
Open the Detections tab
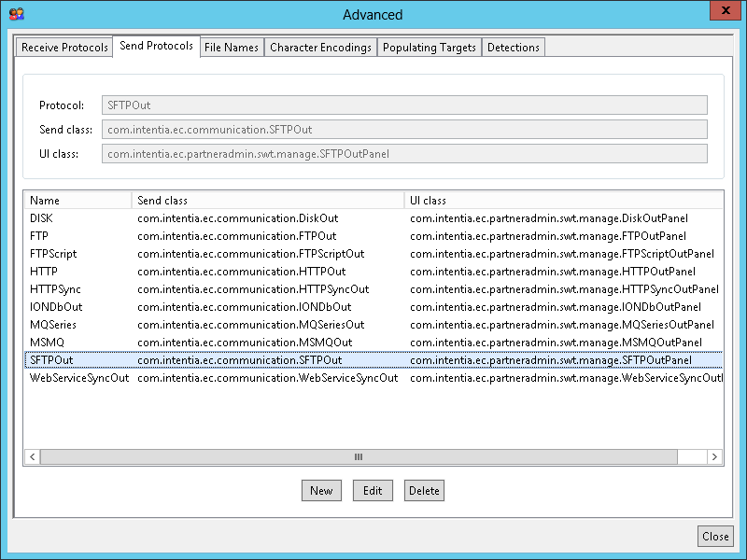[x=513, y=48]
